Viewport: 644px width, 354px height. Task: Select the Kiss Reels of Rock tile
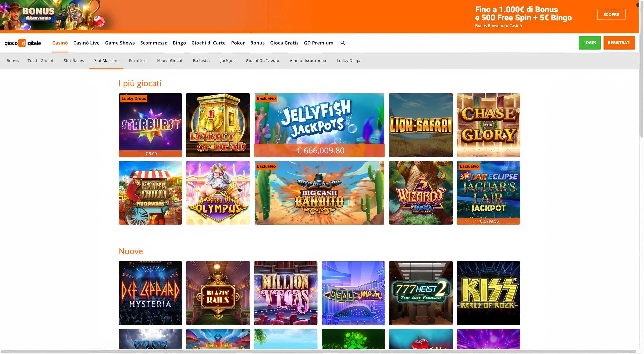[x=488, y=293]
